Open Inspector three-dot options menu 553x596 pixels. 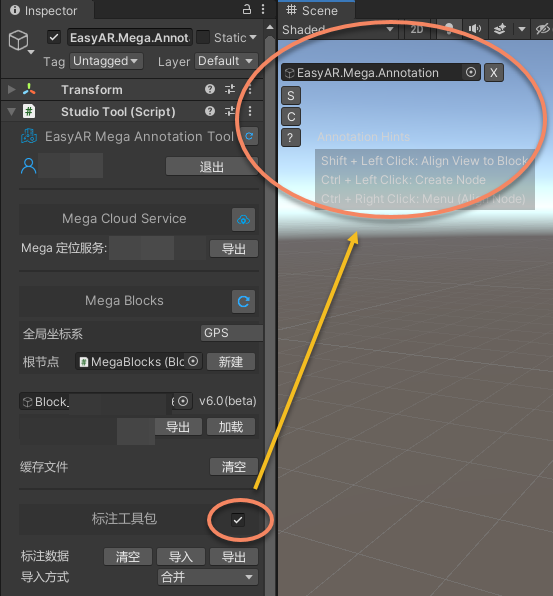click(263, 10)
